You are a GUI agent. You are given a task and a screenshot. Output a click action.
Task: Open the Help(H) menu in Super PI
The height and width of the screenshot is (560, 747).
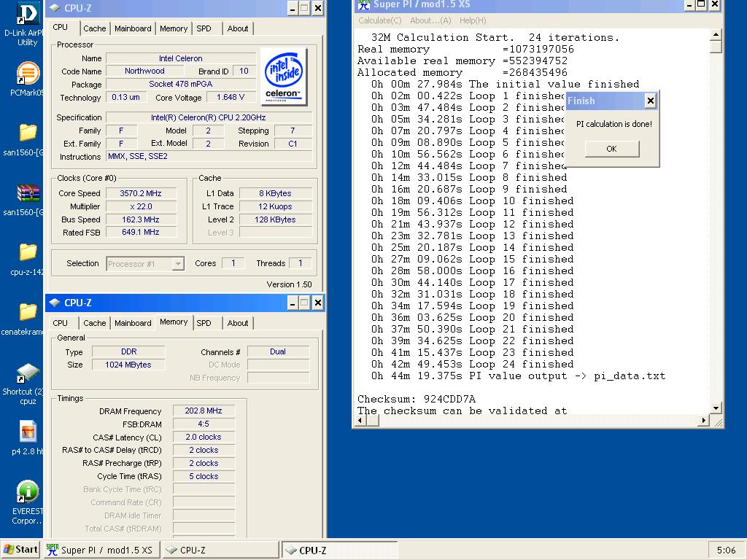pyautogui.click(x=473, y=20)
